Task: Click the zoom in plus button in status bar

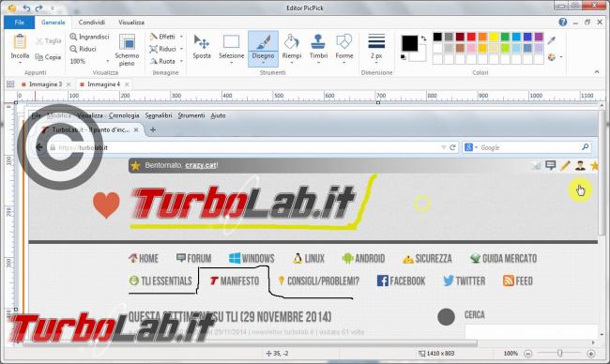Action: 590,354
